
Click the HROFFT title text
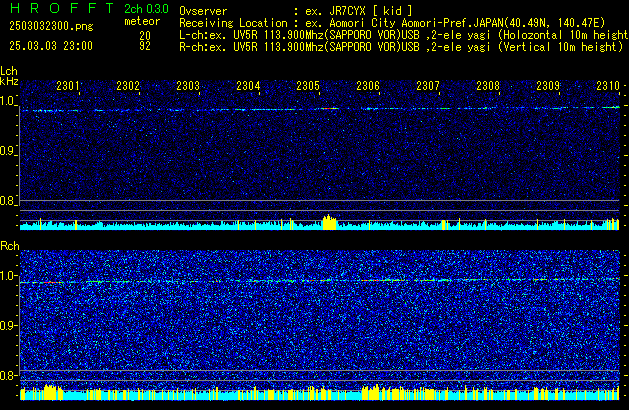pyautogui.click(x=62, y=8)
